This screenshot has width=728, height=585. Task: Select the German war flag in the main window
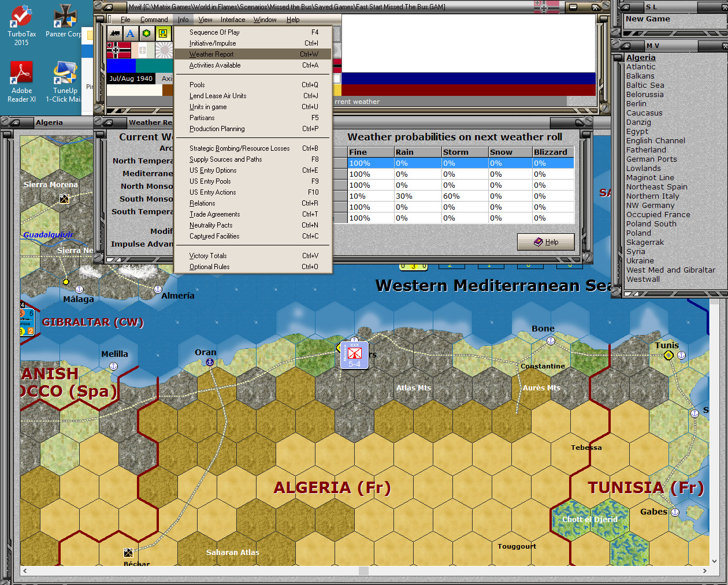pyautogui.click(x=119, y=50)
